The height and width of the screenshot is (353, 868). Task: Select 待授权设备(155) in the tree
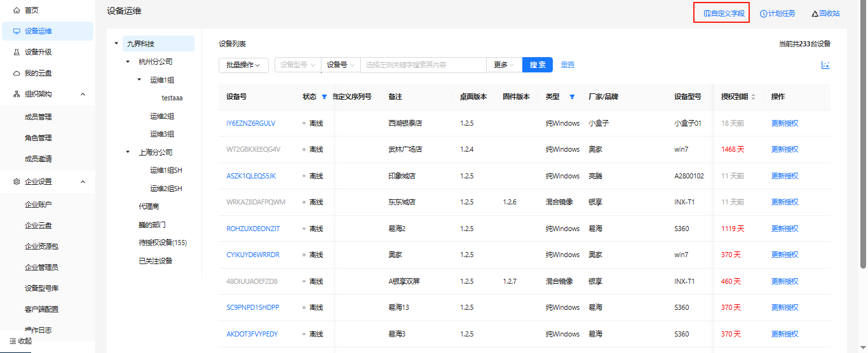pos(163,243)
